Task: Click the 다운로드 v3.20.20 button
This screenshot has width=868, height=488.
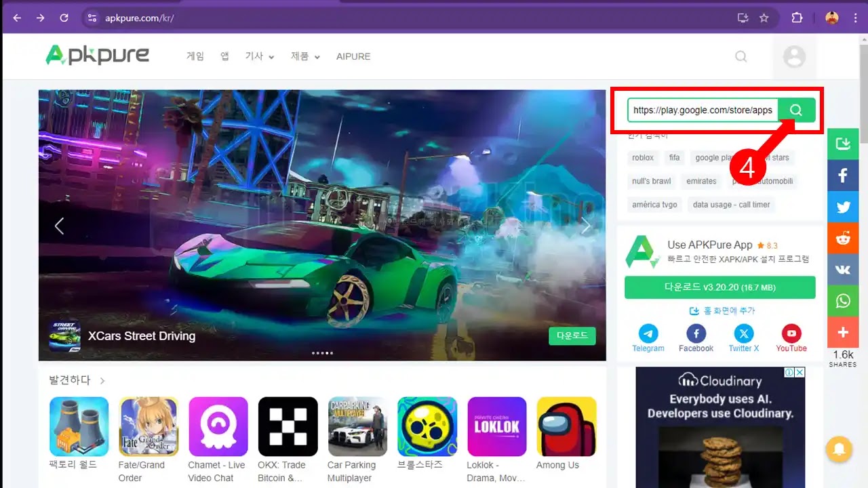Action: [x=719, y=287]
